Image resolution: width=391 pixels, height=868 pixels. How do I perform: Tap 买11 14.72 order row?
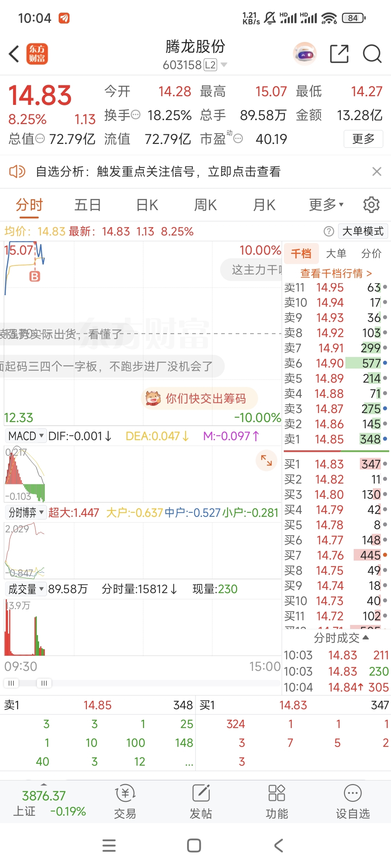coord(336,616)
